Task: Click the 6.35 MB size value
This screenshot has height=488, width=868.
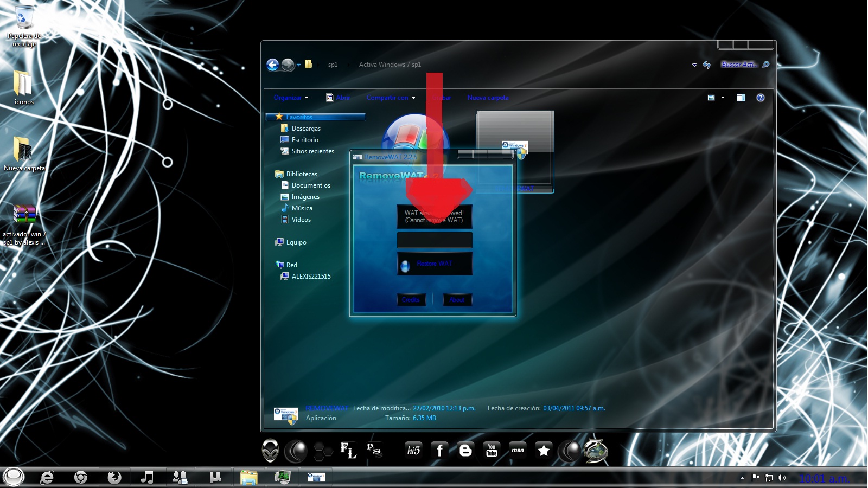Action: pyautogui.click(x=424, y=418)
